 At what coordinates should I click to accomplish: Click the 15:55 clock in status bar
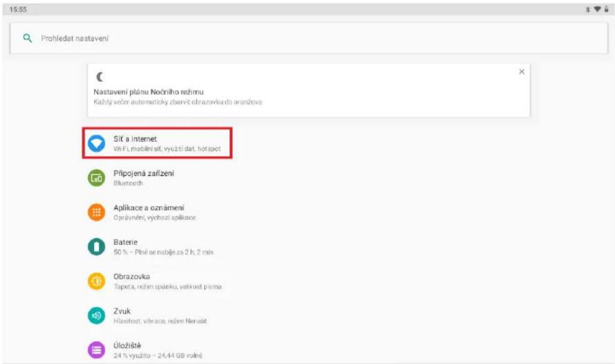[18, 9]
